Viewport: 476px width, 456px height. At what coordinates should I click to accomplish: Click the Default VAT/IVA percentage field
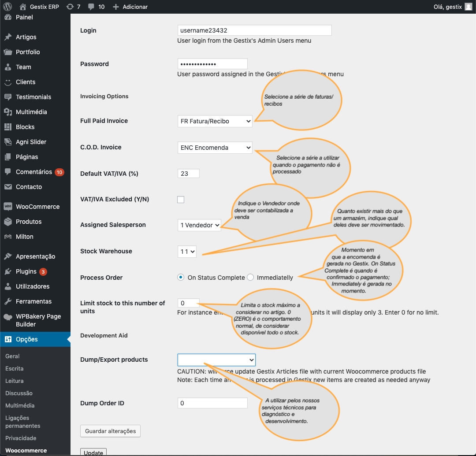point(188,174)
